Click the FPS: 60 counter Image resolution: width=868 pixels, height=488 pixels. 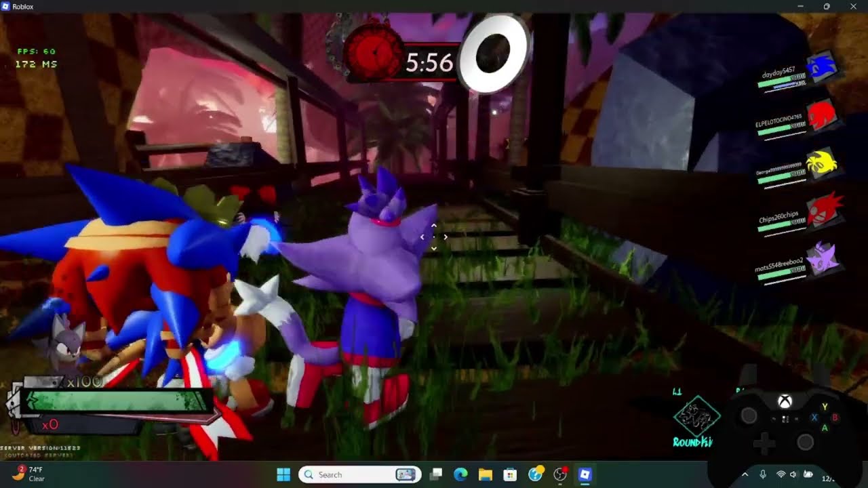point(37,52)
